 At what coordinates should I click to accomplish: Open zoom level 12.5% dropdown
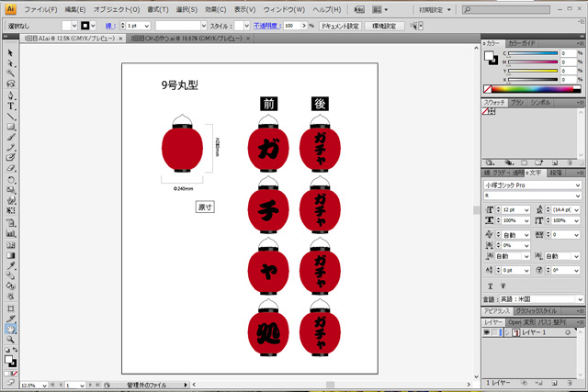click(45, 386)
